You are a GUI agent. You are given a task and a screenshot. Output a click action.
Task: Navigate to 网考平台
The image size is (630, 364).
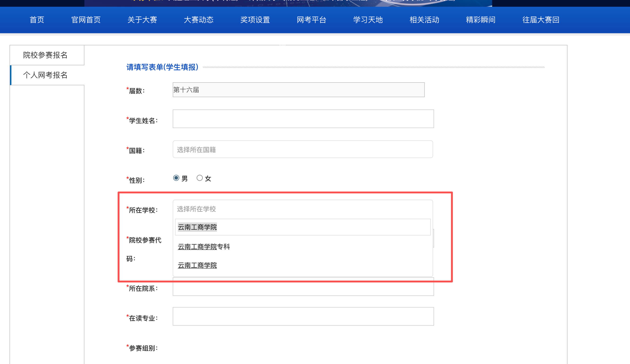tap(311, 20)
